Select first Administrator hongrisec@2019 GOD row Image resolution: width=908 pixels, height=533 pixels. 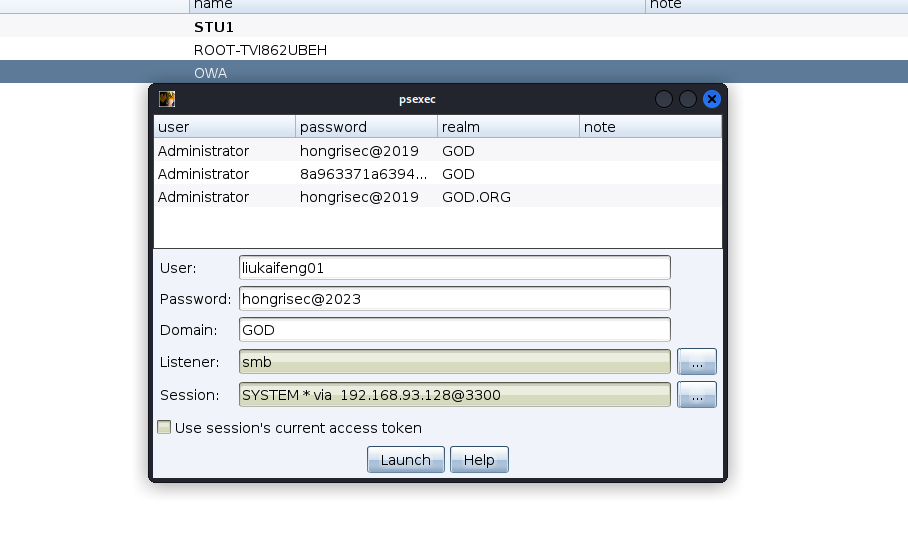[436, 151]
